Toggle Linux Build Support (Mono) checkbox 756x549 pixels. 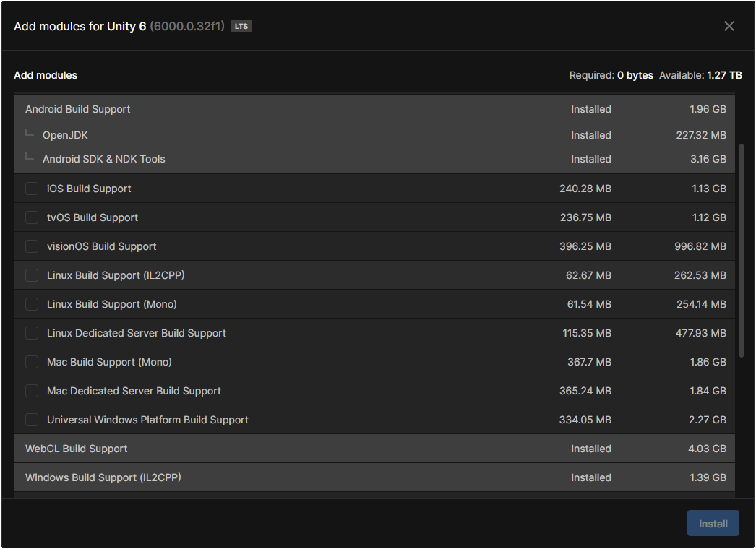pos(32,304)
